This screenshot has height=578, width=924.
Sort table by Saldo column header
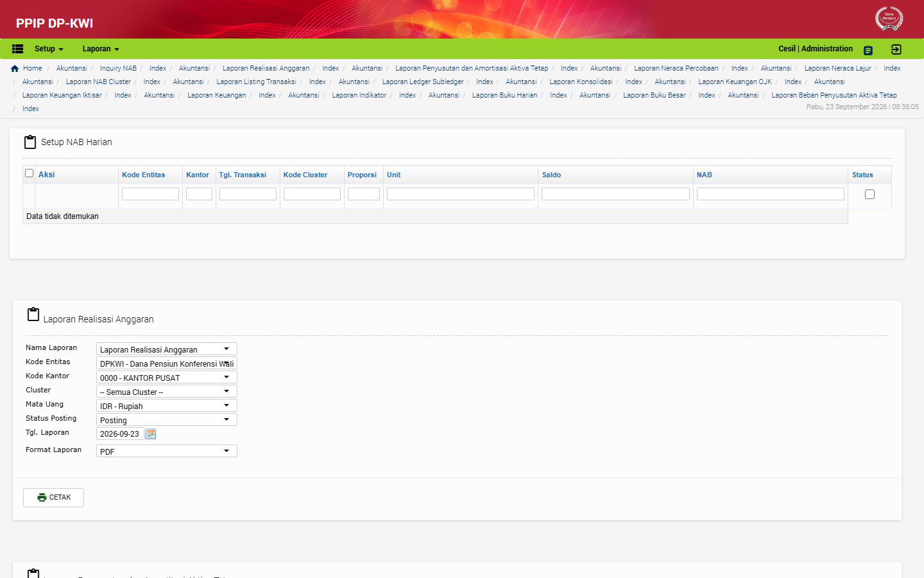(x=552, y=175)
